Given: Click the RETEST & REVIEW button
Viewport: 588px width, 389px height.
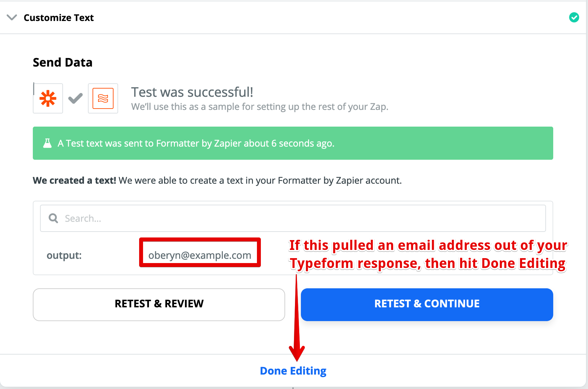Looking at the screenshot, I should click(159, 304).
